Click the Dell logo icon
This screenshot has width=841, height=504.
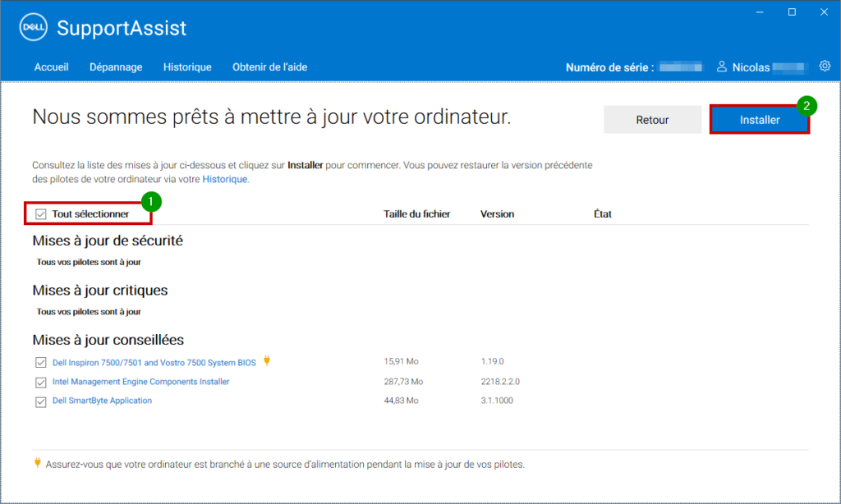click(33, 27)
